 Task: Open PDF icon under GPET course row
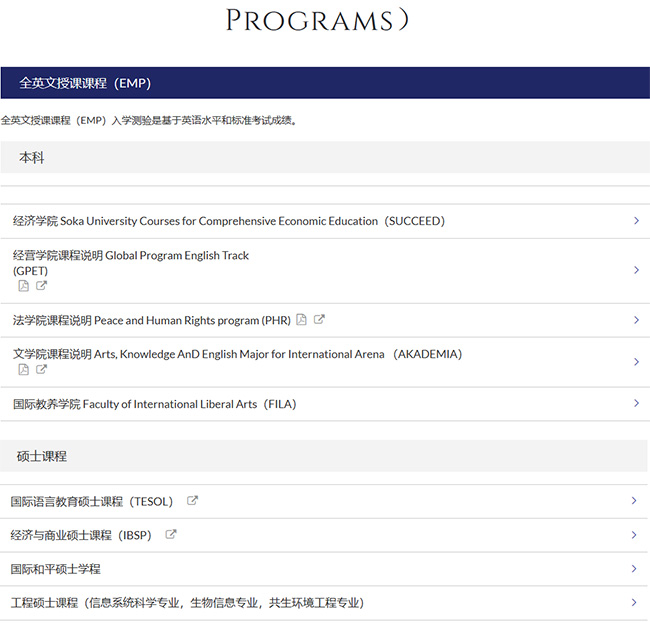[x=24, y=286]
